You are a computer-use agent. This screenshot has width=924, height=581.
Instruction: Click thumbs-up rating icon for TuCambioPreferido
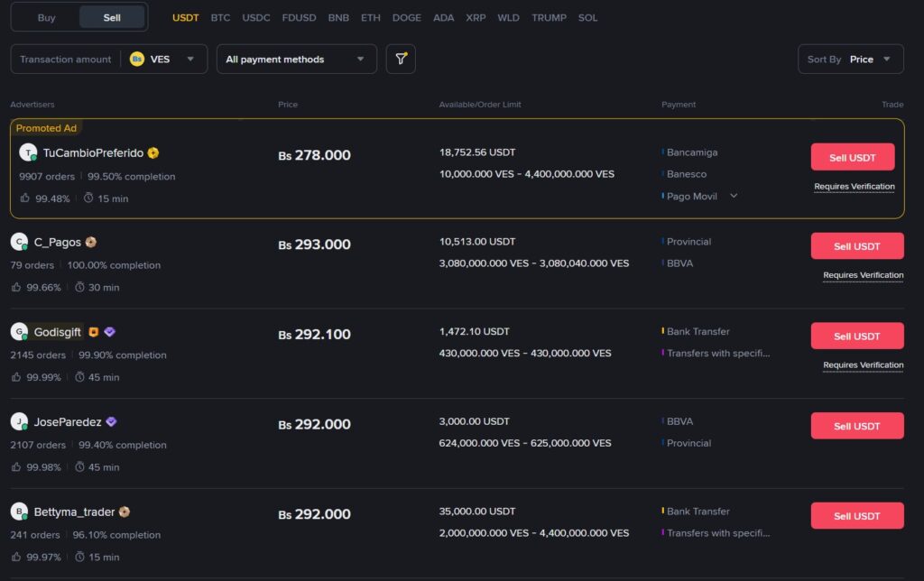(x=25, y=198)
